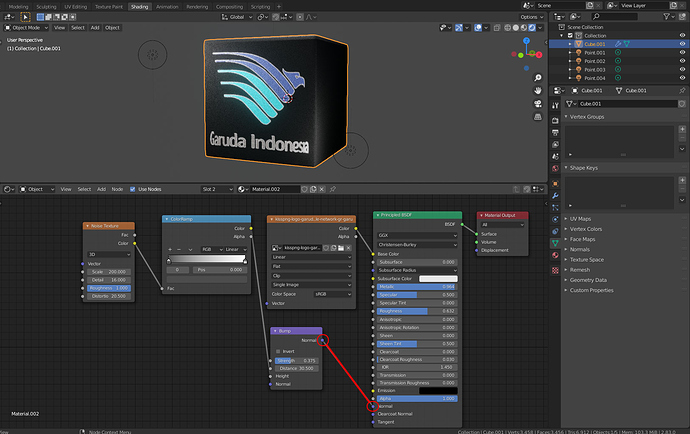Screen dimensions: 690x434
Task: Select wireframe viewport shading
Action: pyautogui.click(x=507, y=28)
